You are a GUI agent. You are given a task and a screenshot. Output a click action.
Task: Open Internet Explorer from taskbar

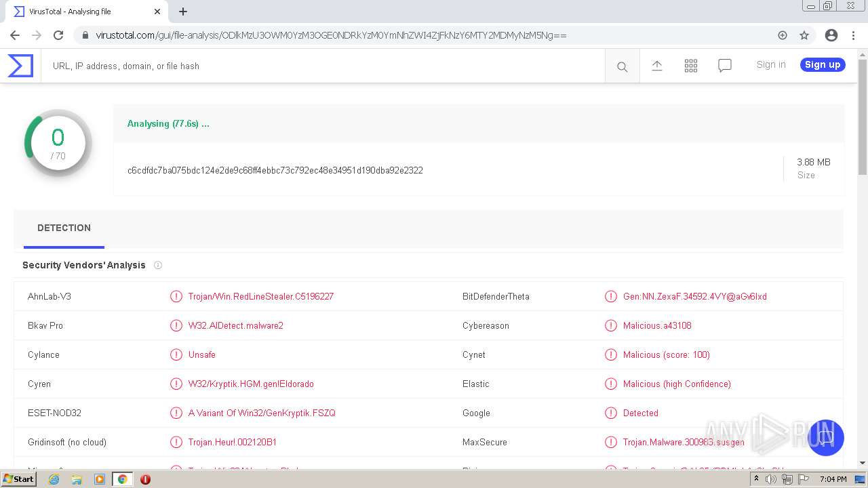click(54, 479)
